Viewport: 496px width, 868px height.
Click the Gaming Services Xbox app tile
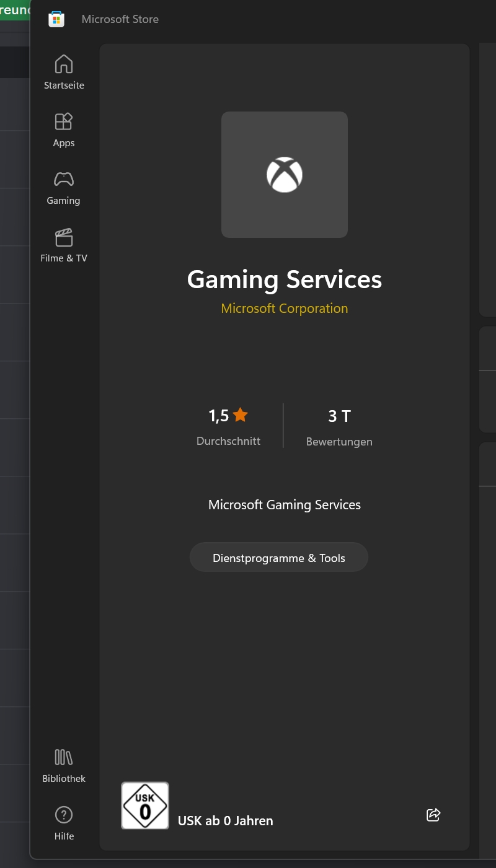pyautogui.click(x=285, y=175)
